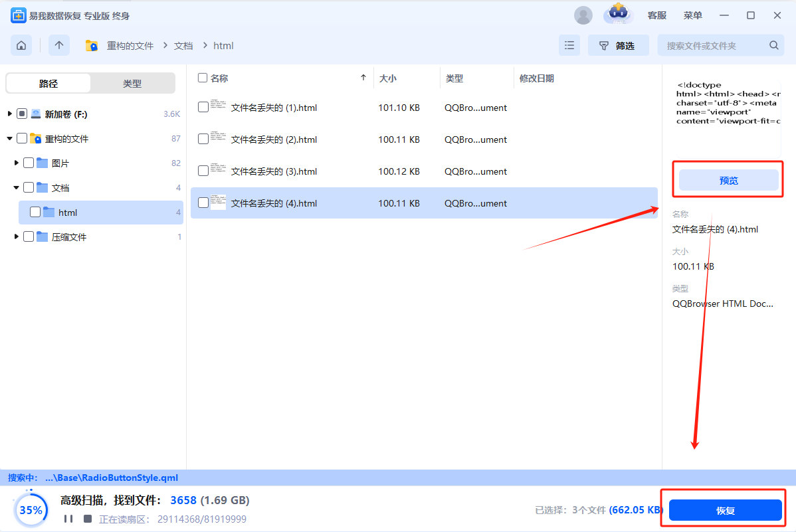Click the app logo in title bar
Screen dimensions: 796x532
(x=19, y=15)
